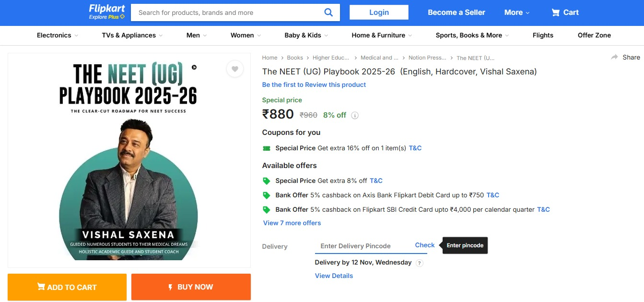Click the first green offer tag icon
644x302 pixels.
point(267,181)
